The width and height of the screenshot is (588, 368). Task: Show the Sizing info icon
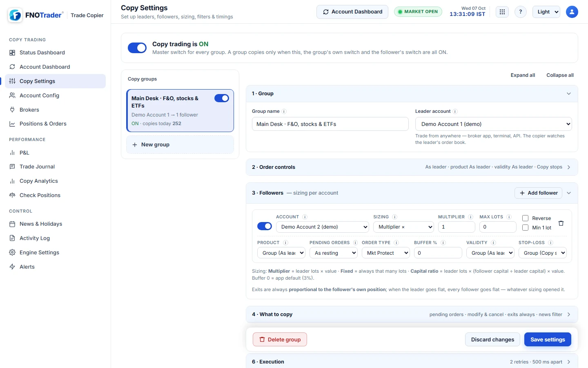coord(395,217)
